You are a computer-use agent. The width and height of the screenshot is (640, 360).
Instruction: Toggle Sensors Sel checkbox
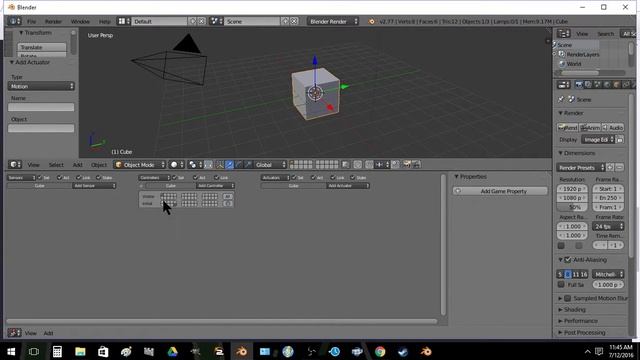(x=40, y=178)
